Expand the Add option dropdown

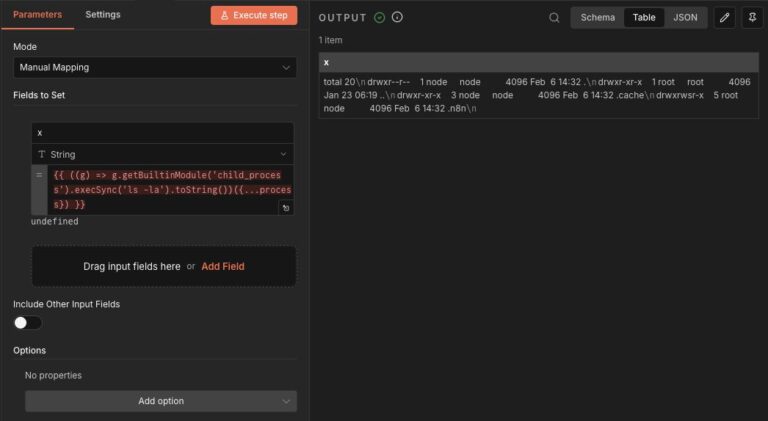pyautogui.click(x=161, y=401)
